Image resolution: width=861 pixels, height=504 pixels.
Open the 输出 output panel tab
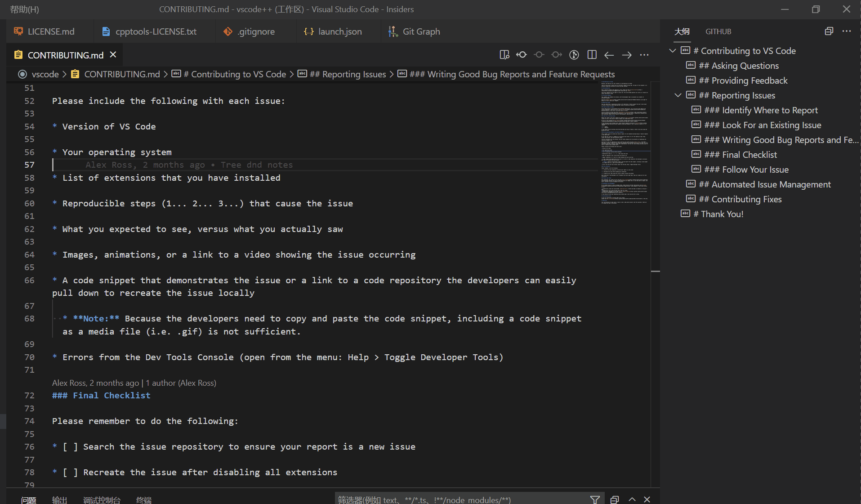point(59,500)
